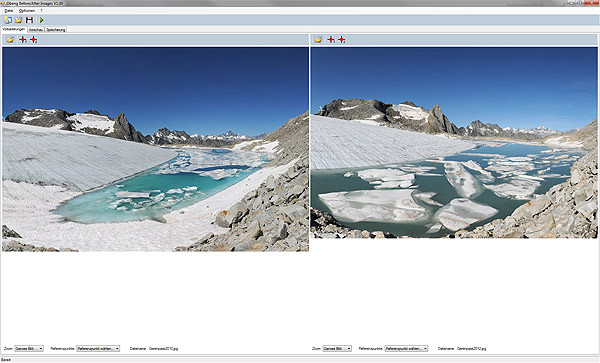Select reference point 1 tool, right panel
This screenshot has width=600, height=363.
tap(331, 39)
